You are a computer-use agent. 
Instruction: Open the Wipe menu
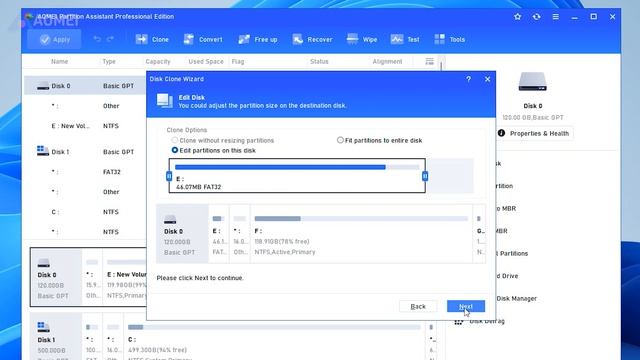pyautogui.click(x=362, y=40)
